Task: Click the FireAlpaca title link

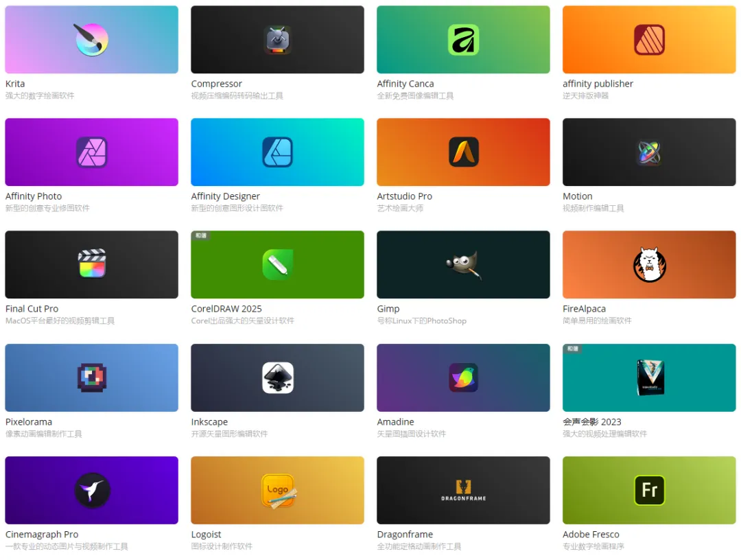Action: pyautogui.click(x=584, y=309)
